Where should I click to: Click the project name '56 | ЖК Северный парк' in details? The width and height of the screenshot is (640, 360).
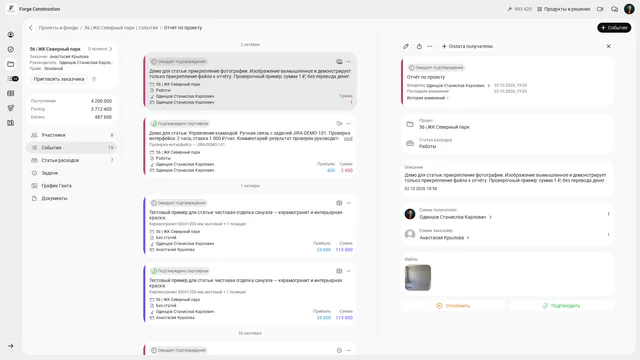[444, 127]
